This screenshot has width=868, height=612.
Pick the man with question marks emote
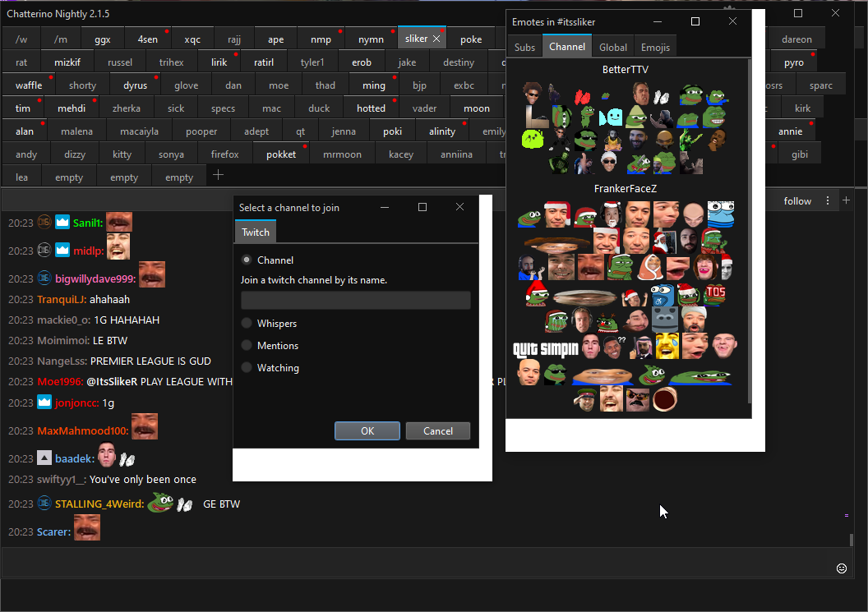pyautogui.click(x=614, y=347)
